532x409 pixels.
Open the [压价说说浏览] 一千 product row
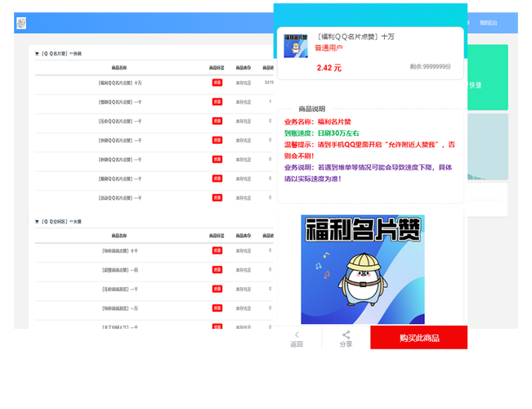(x=154, y=290)
